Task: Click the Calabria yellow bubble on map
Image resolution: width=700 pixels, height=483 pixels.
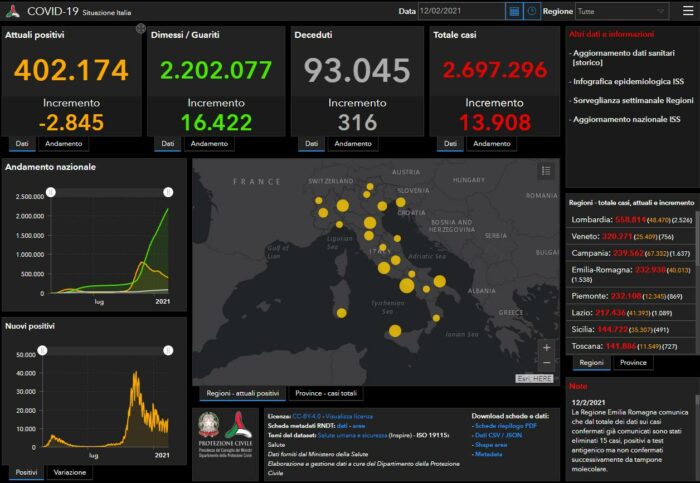Action: click(436, 318)
